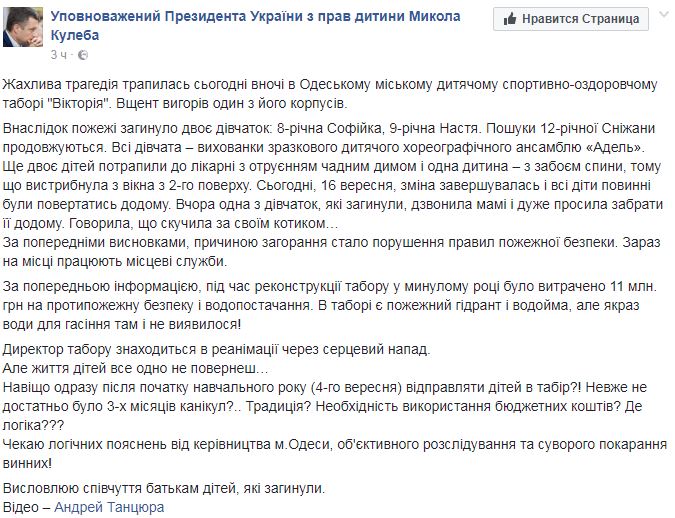The image size is (675, 518).
Task: Click the globe public-privacy icon
Action: [x=83, y=55]
